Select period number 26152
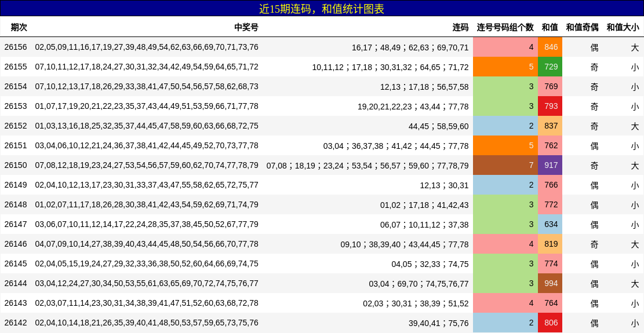The image size is (644, 333). [16, 126]
